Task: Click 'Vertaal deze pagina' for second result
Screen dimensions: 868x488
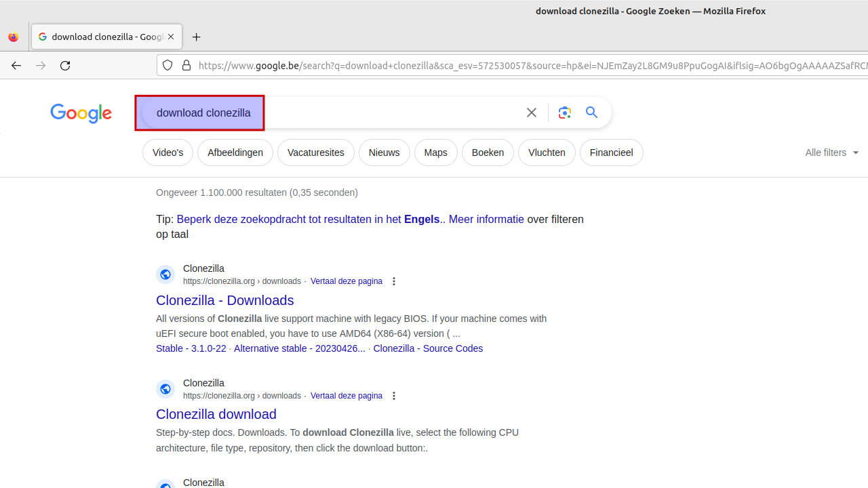Action: (x=347, y=396)
